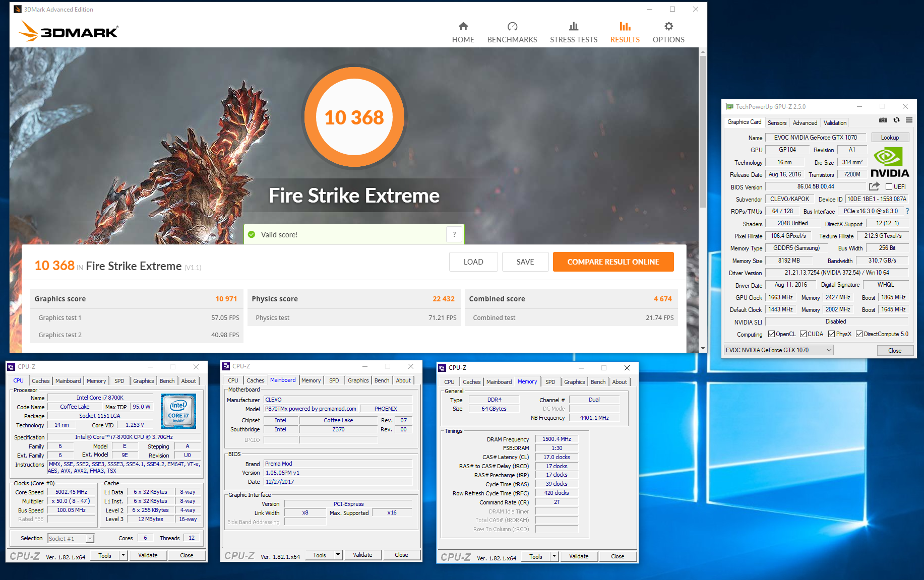The height and width of the screenshot is (580, 924).
Task: Expand Tools dropdown arrow in CPU-Z Memory window
Action: (554, 556)
